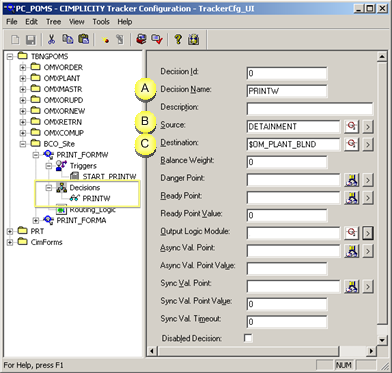Select START_PRINTW trigger item
Viewport: 392px width, 373px height.
click(x=109, y=177)
